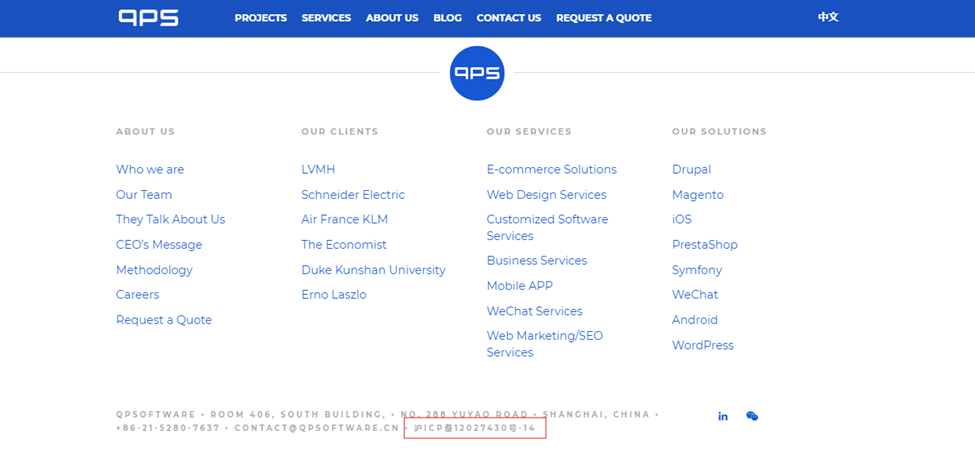Switch language to 中文
Screen dimensions: 975x461
(828, 17)
